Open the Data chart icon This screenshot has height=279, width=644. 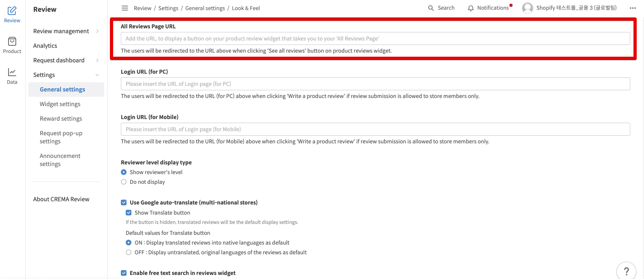pyautogui.click(x=12, y=72)
